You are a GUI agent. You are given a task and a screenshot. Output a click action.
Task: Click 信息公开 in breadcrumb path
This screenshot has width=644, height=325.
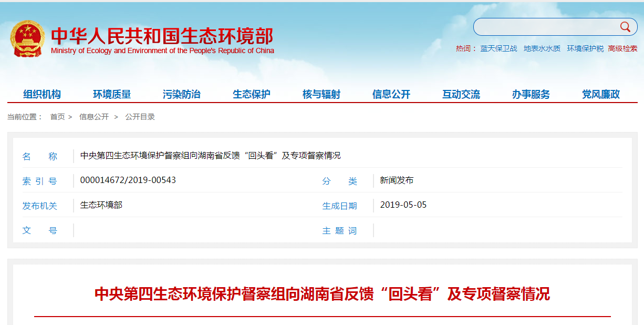point(94,117)
